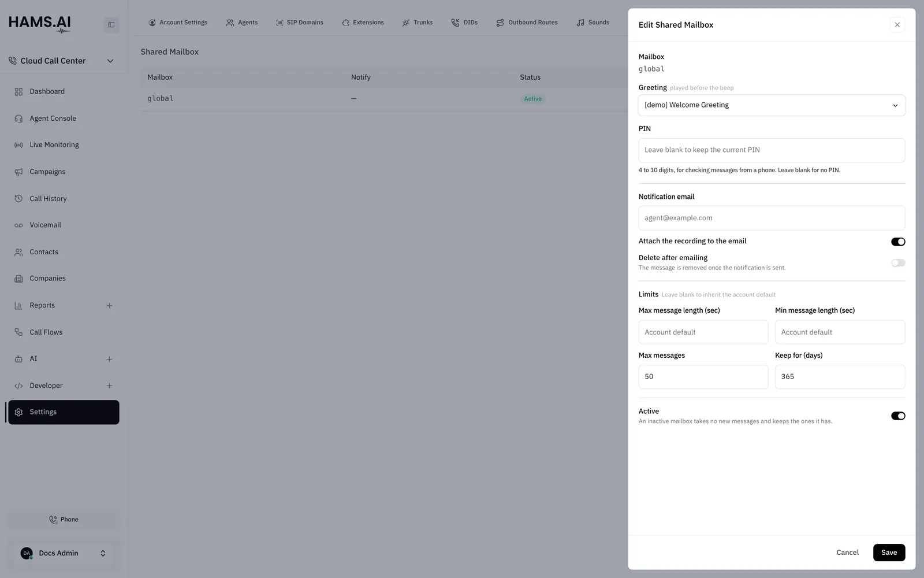Click the Save button
The width and height of the screenshot is (924, 578).
pyautogui.click(x=889, y=553)
